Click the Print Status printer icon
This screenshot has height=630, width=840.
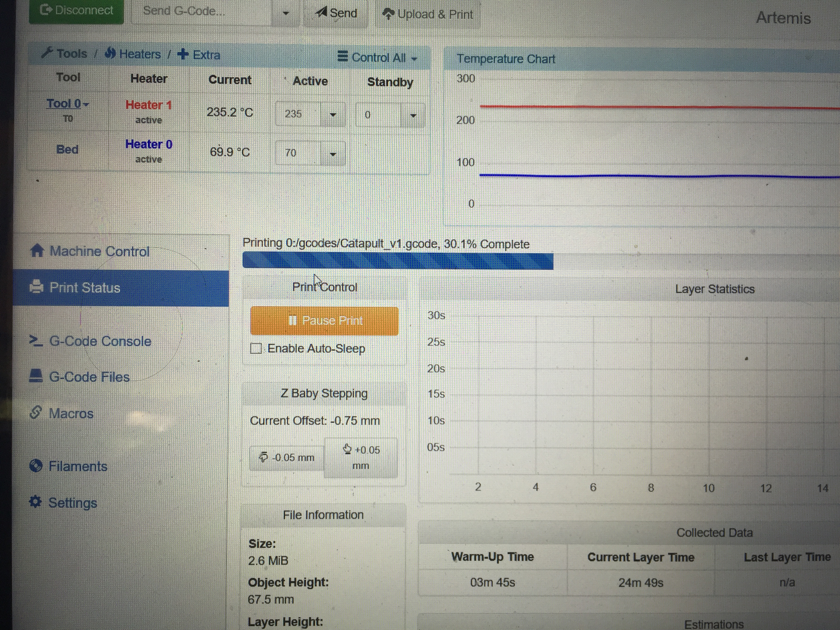(37, 287)
